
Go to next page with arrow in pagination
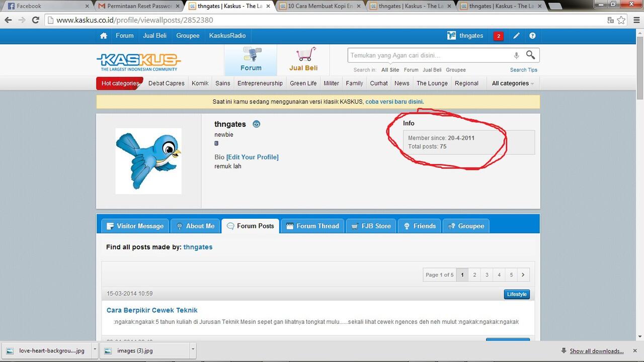[523, 275]
